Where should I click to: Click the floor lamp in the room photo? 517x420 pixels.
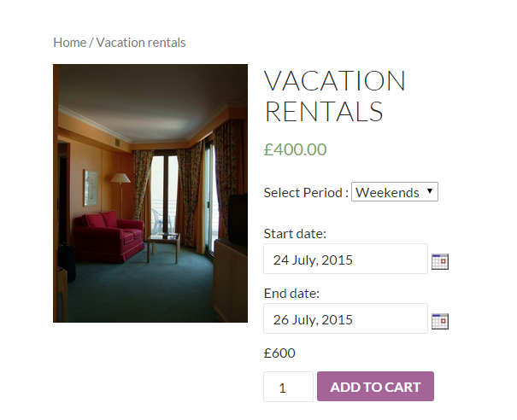[120, 195]
